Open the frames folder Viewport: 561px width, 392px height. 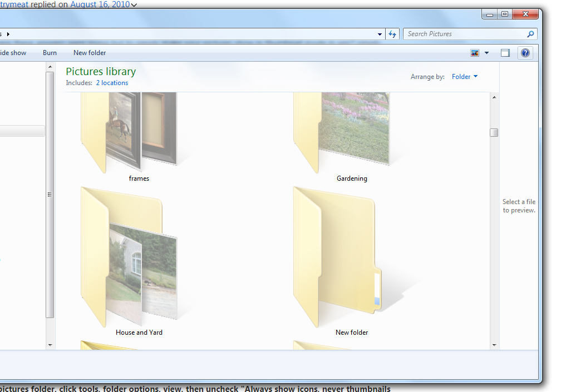pos(129,132)
